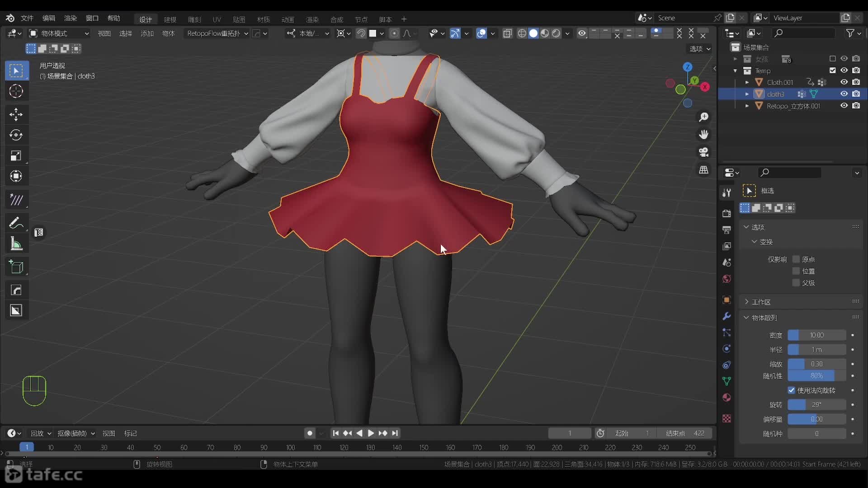
Task: Open the World properties tab
Action: pos(726,279)
